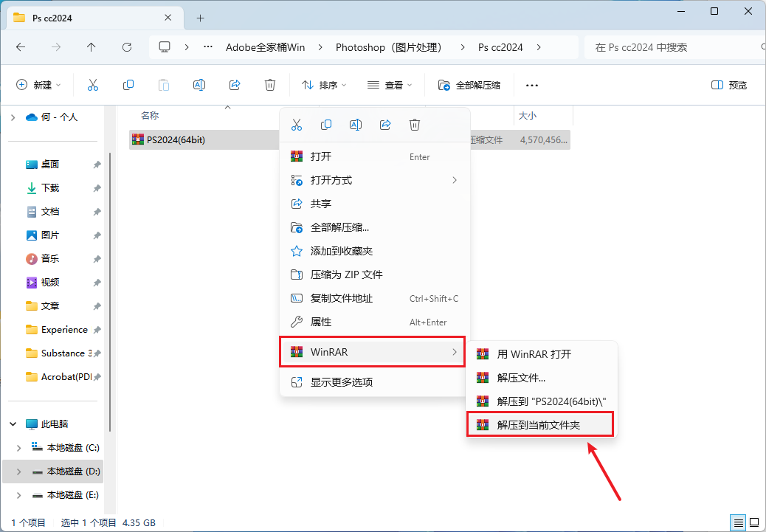Collapse the 此电脑 tree node

(13, 424)
